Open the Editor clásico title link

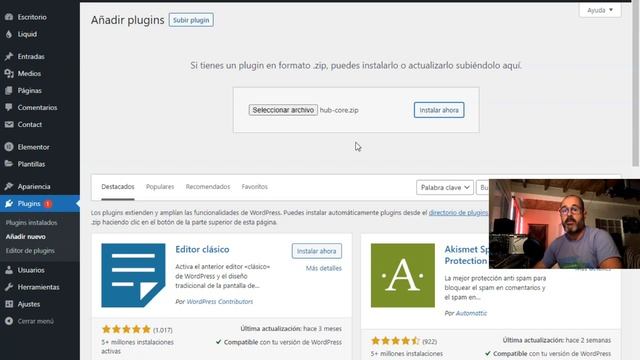point(202,249)
